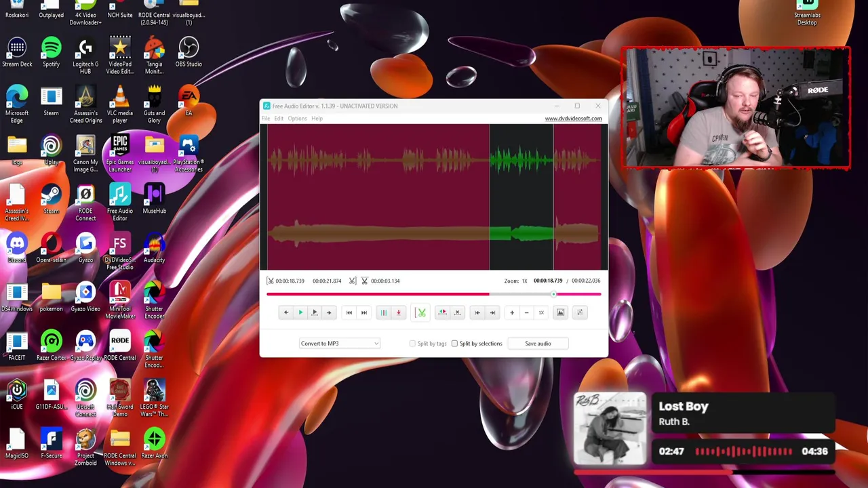Click the green selected waveform region

(x=521, y=197)
